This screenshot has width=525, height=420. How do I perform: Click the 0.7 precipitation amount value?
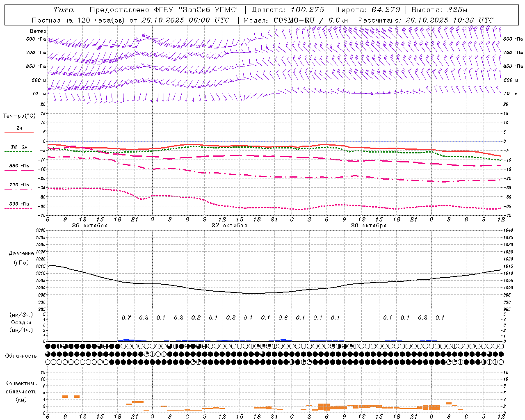(126, 317)
